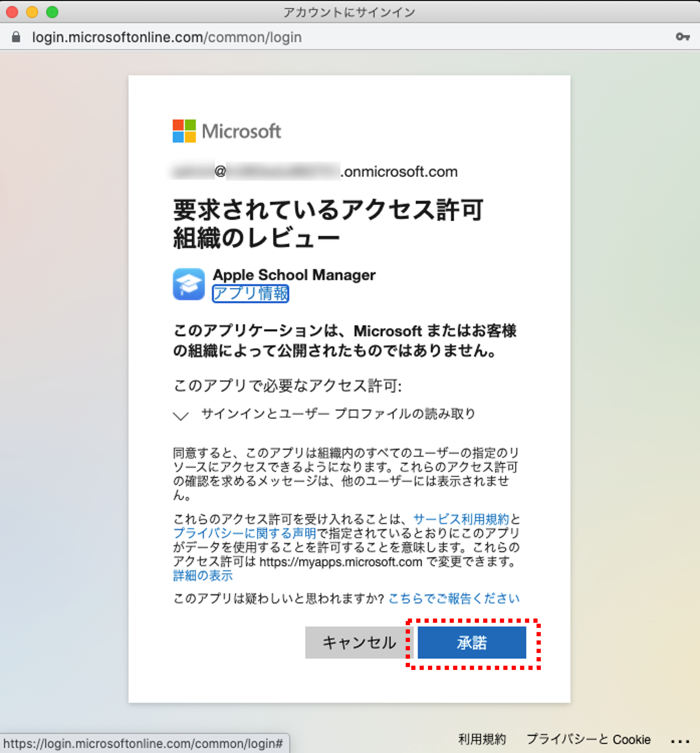Click the Apple School Manager app icon

click(x=189, y=284)
